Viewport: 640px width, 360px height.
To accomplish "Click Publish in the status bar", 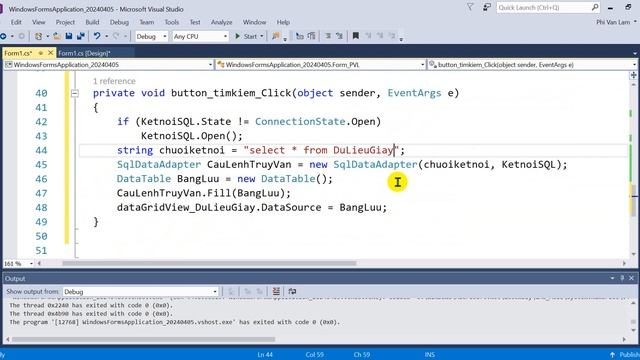I will pyautogui.click(x=629, y=355).
